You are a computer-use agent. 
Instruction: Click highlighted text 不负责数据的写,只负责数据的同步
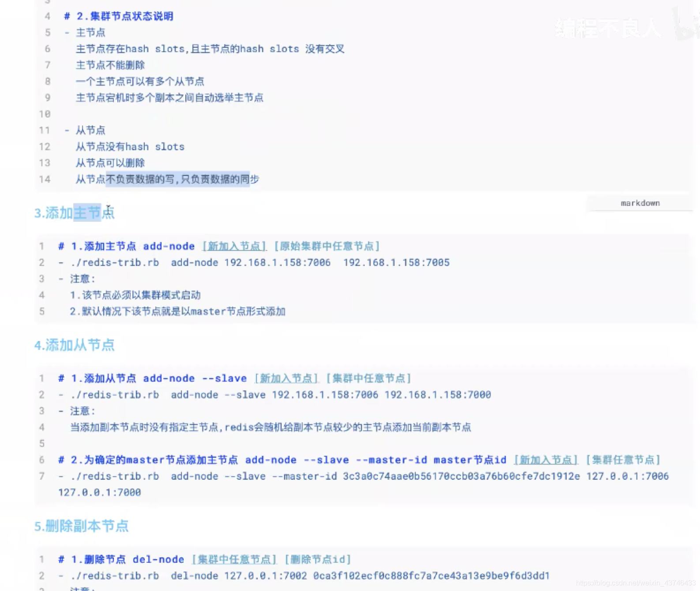(178, 179)
